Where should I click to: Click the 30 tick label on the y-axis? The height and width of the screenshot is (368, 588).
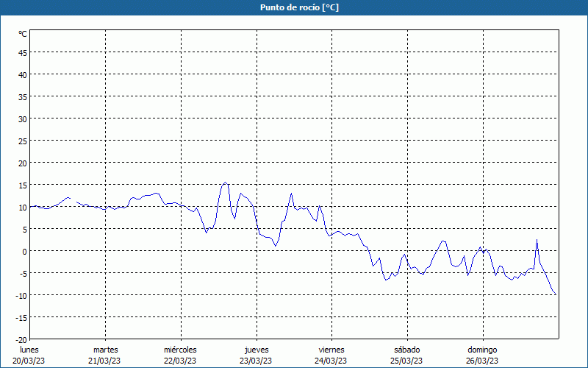tap(23, 118)
